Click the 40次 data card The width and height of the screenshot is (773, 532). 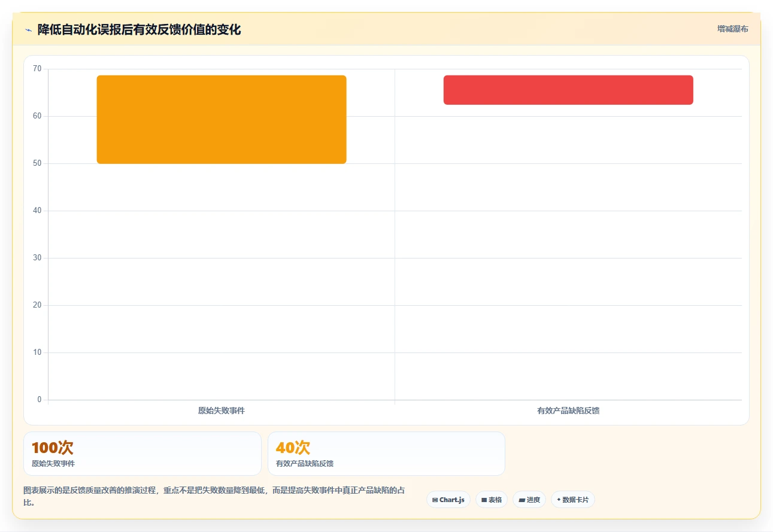click(x=386, y=454)
